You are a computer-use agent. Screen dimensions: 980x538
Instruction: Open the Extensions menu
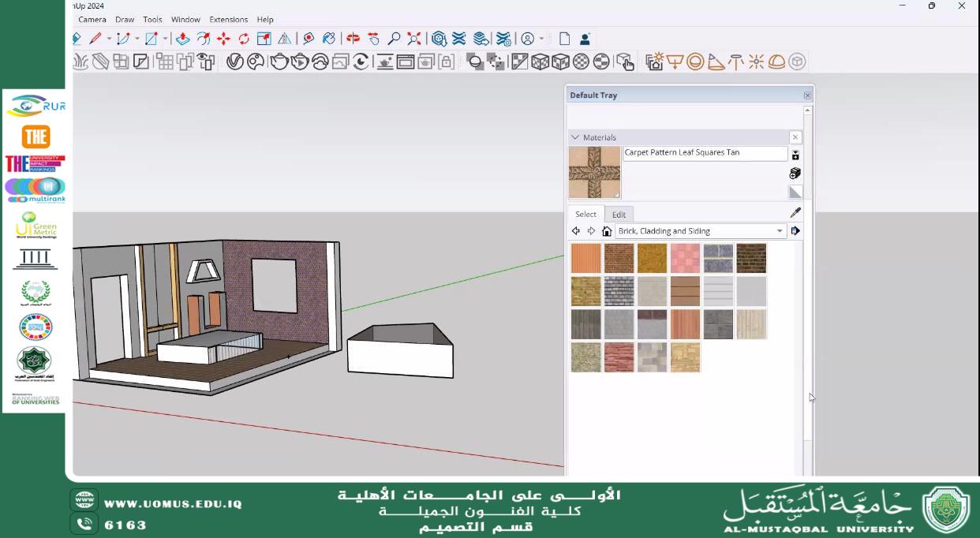click(228, 19)
